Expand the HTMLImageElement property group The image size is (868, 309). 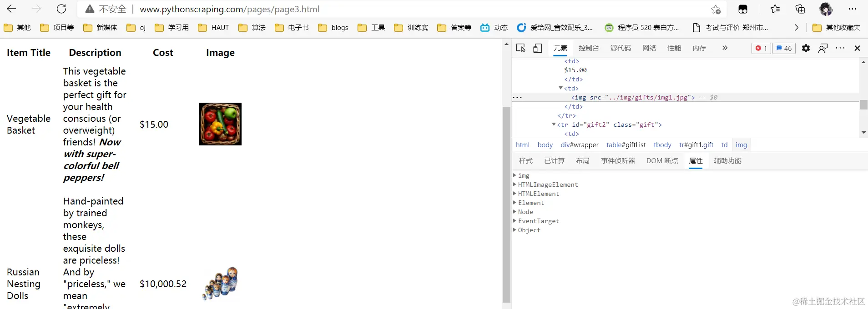click(x=515, y=184)
